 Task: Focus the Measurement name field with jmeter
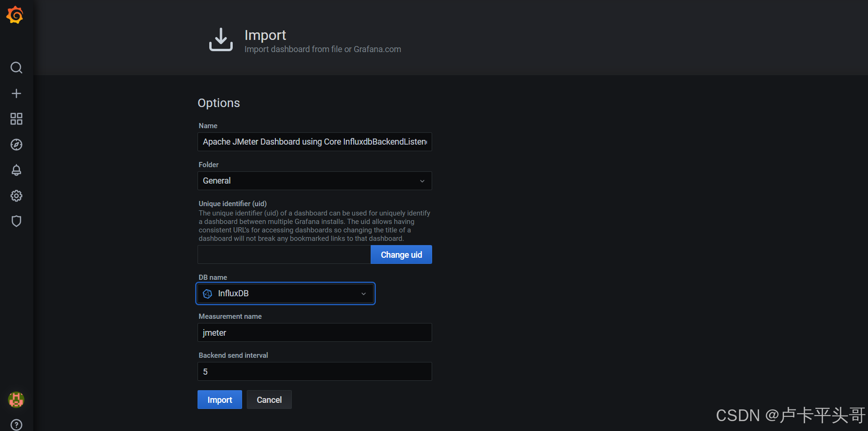(x=315, y=332)
